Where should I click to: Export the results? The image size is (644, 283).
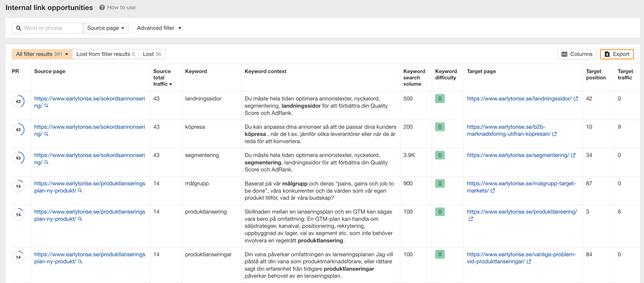coord(617,54)
